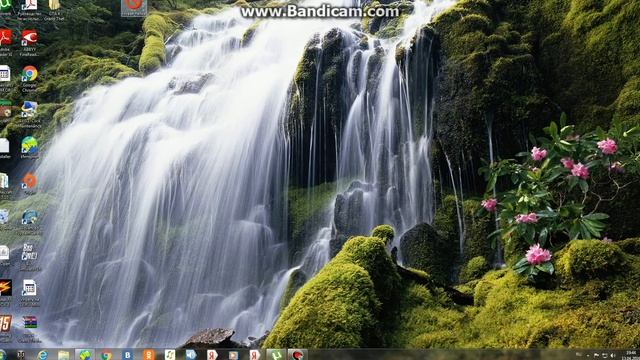Image resolution: width=640 pixels, height=360 pixels.
Task: Open the white spreadsheet document desktop shortcut
Action: [x=29, y=293]
